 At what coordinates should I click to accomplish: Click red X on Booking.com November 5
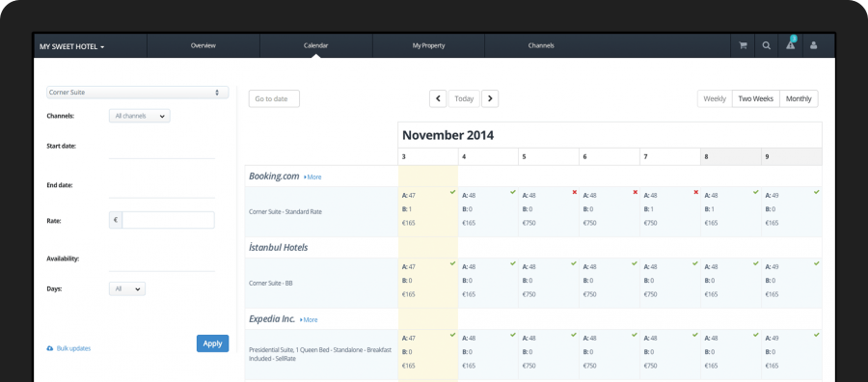[574, 192]
